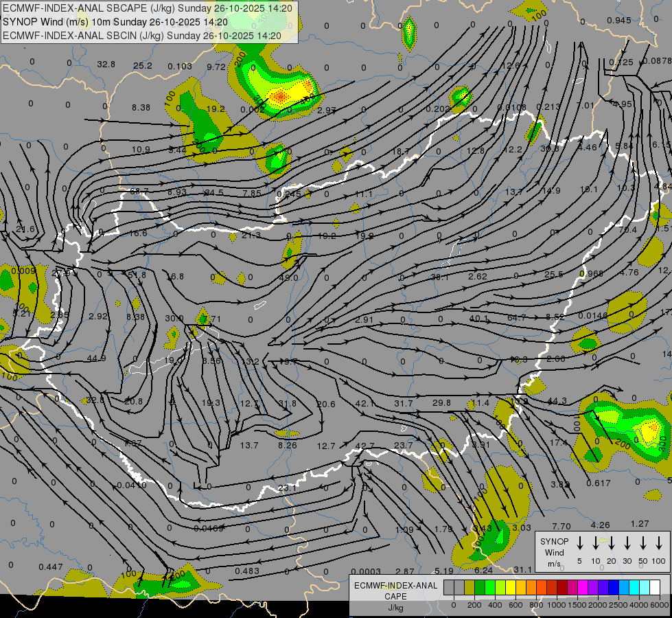Image resolution: width=672 pixels, height=618 pixels.
Task: Pick the bright cyan swatch in CAPE legend
Action: (634, 587)
